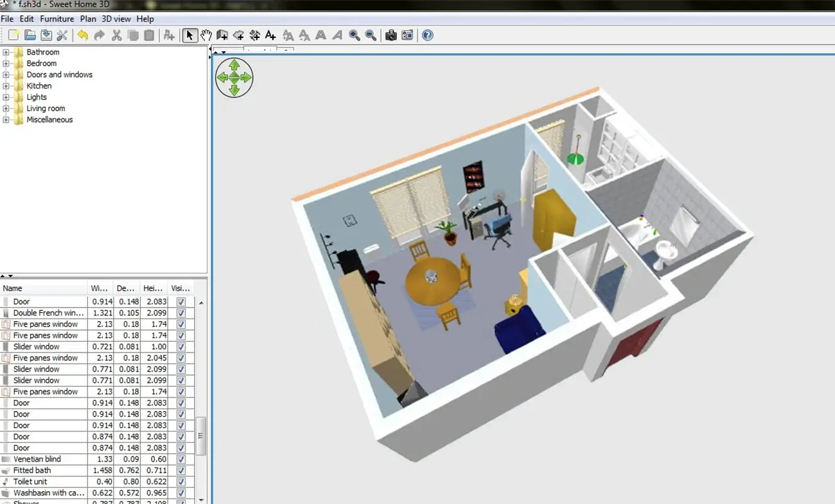Expand the Lights category
The height and width of the screenshot is (504, 835).
pyautogui.click(x=5, y=97)
